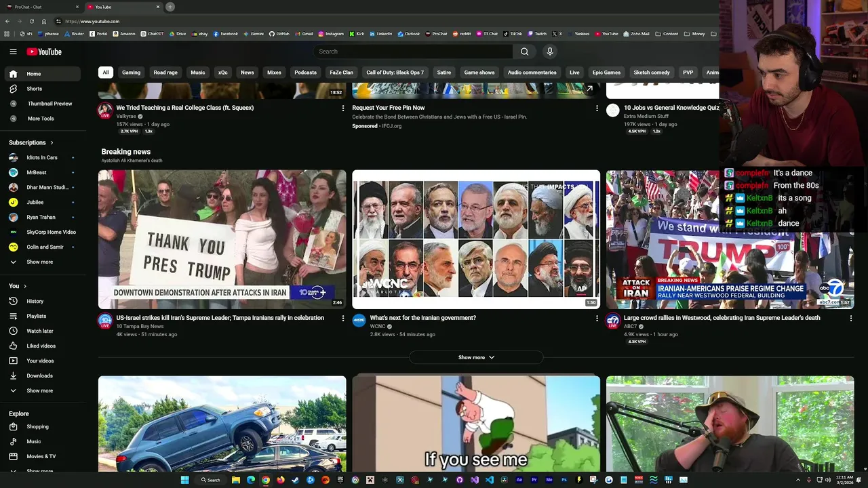Screen dimensions: 868x488
Task: Expand the You section
Action: click(x=18, y=286)
